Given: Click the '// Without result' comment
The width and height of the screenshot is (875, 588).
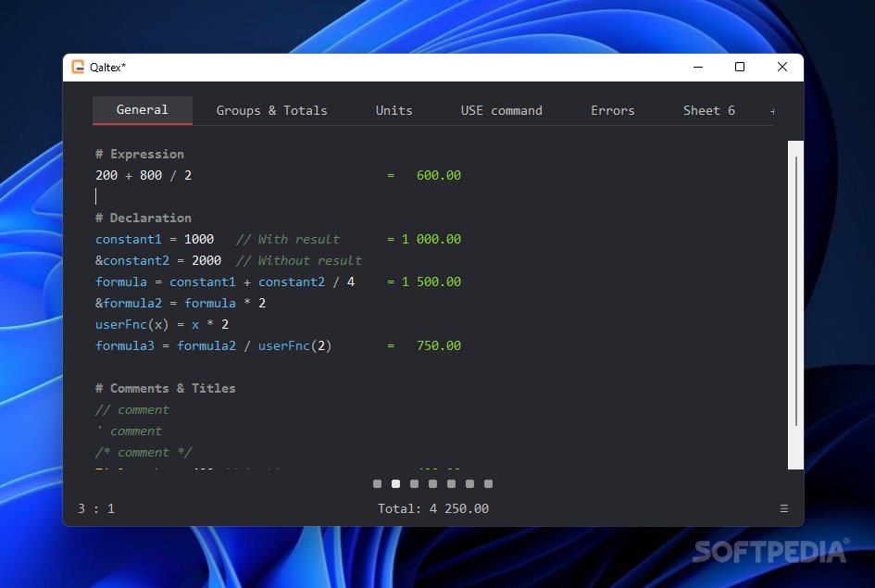Looking at the screenshot, I should pos(298,260).
